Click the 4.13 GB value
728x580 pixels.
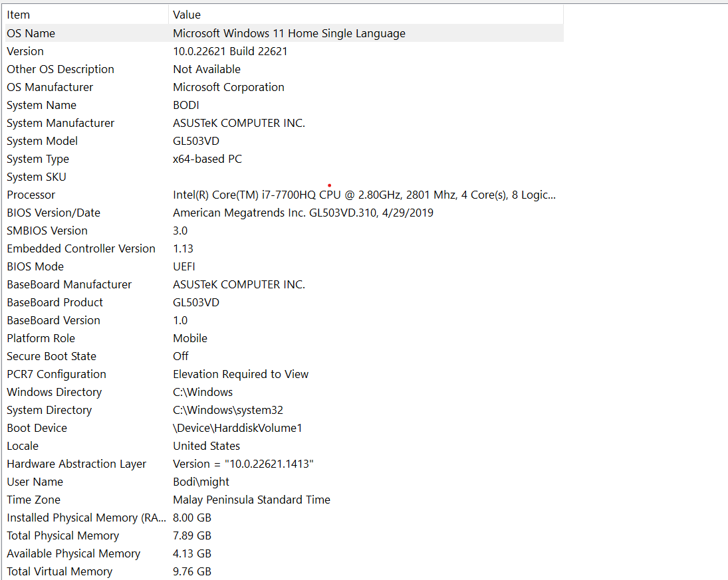(191, 553)
